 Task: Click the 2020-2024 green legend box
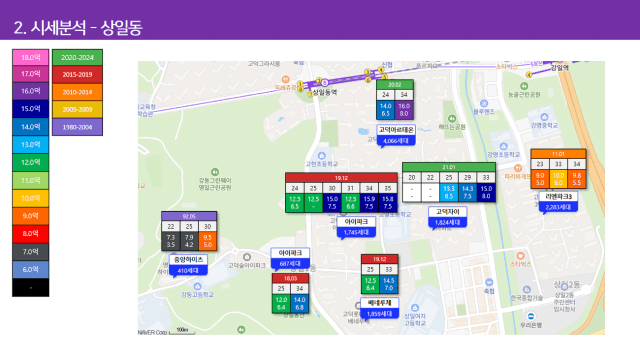77,58
